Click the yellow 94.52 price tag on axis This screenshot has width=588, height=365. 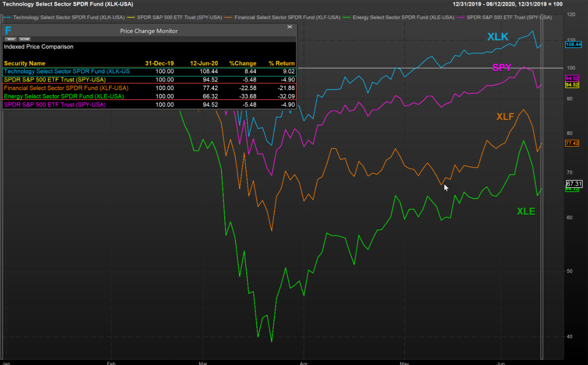[x=572, y=85]
